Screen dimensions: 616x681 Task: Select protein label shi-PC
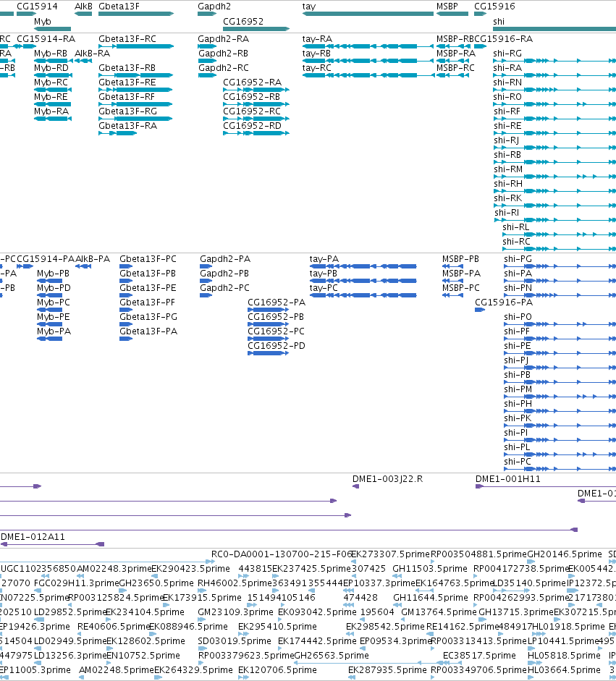click(518, 462)
